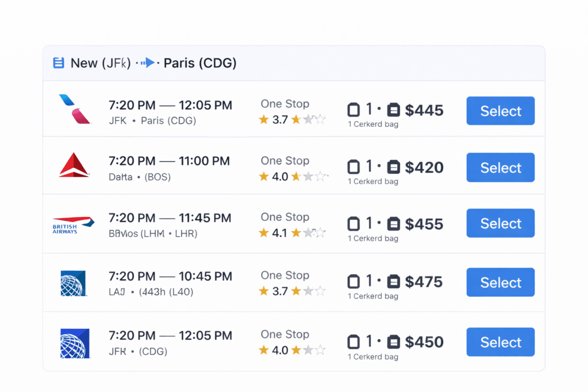Click the carry-on bag icon on the $445 flight
The height and width of the screenshot is (392, 588).
pos(354,110)
